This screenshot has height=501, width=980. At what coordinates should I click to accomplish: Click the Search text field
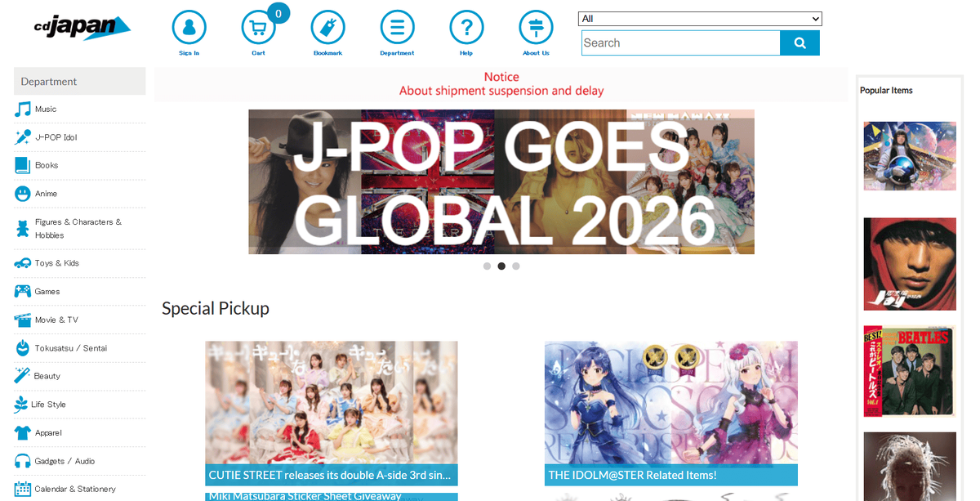click(680, 43)
